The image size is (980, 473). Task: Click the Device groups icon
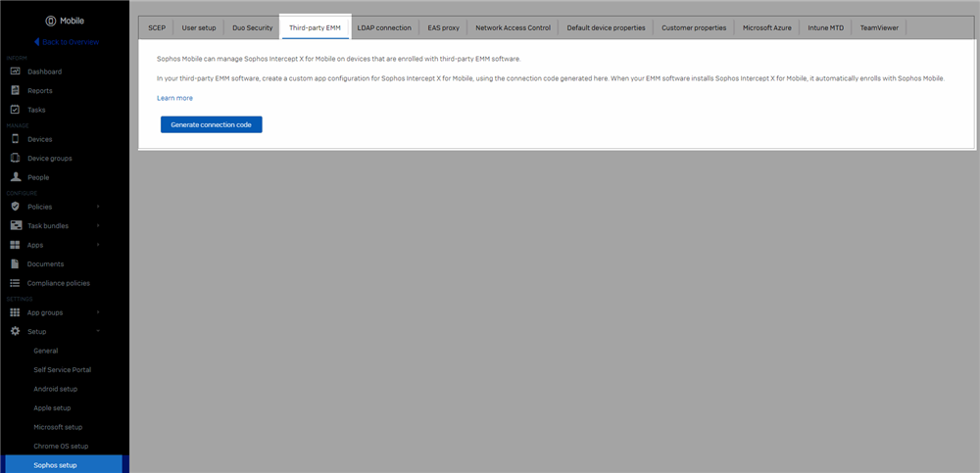16,158
